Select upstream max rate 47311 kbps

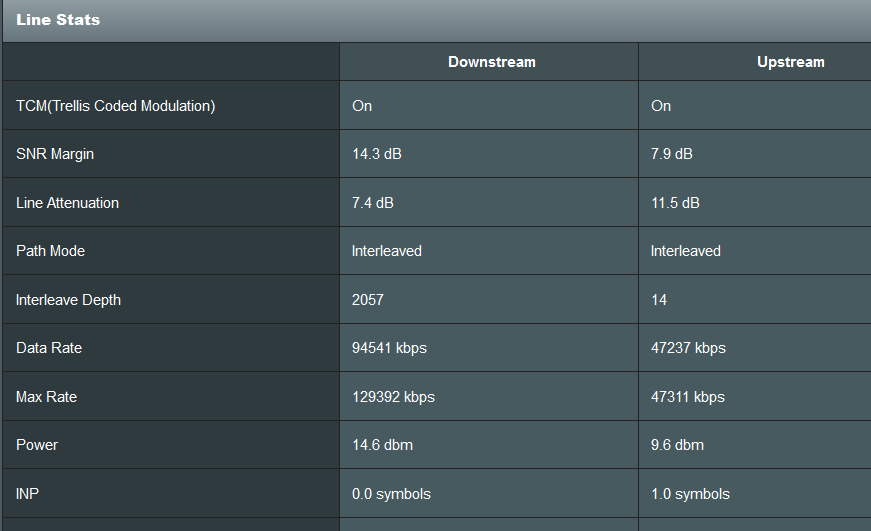688,397
